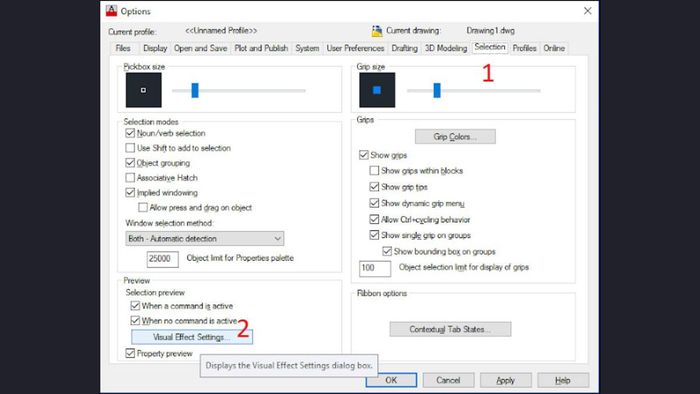Click Object limit for Properties palette field
Viewport: 700px width, 394px height.
(x=162, y=259)
